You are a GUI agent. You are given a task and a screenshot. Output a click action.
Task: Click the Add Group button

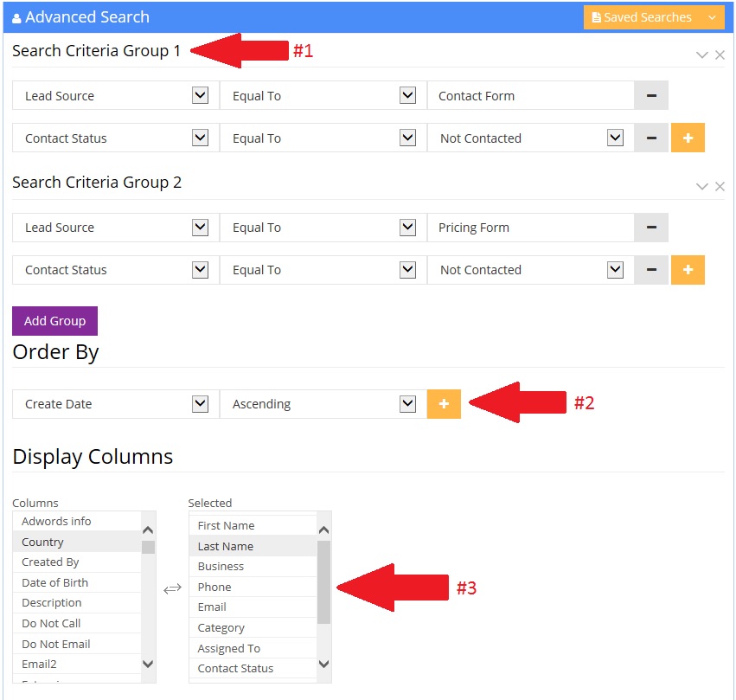click(x=54, y=321)
